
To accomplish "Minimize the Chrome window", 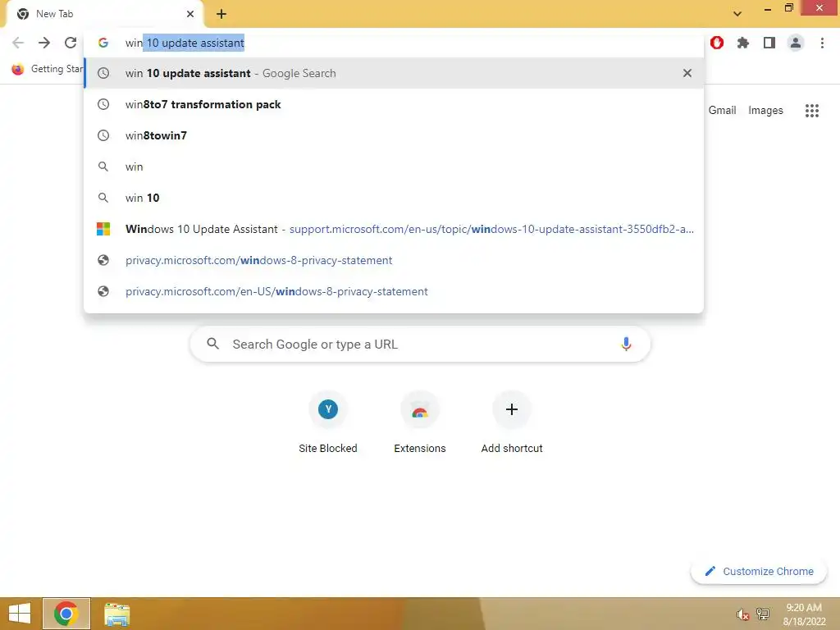I will point(768,9).
